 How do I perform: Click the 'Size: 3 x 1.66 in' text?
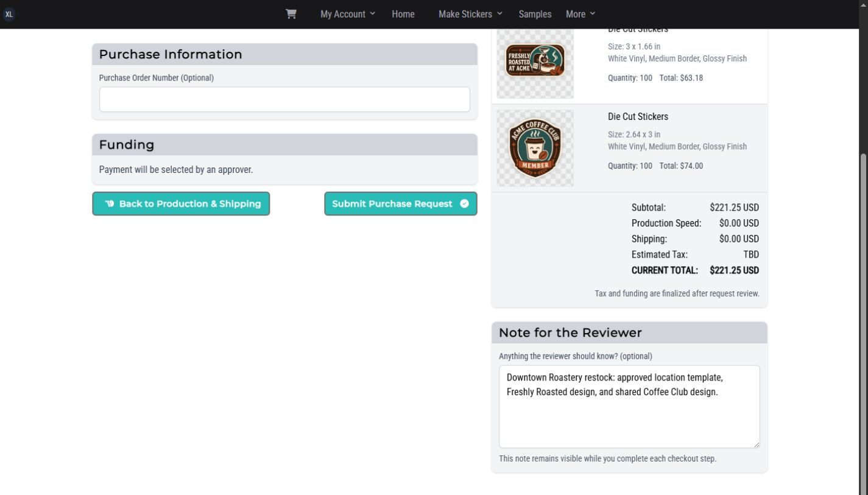point(634,46)
